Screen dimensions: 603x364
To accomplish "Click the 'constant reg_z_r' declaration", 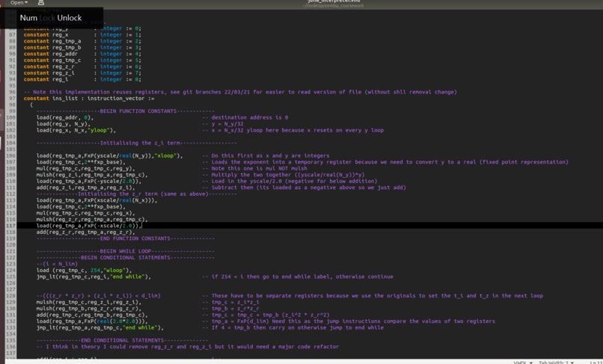I will (83, 67).
